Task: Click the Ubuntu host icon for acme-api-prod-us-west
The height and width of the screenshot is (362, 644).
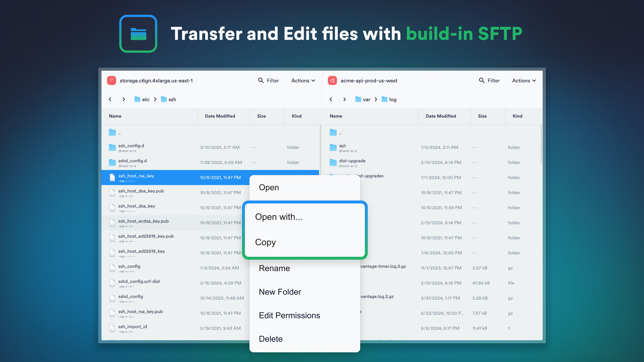Action: (332, 80)
